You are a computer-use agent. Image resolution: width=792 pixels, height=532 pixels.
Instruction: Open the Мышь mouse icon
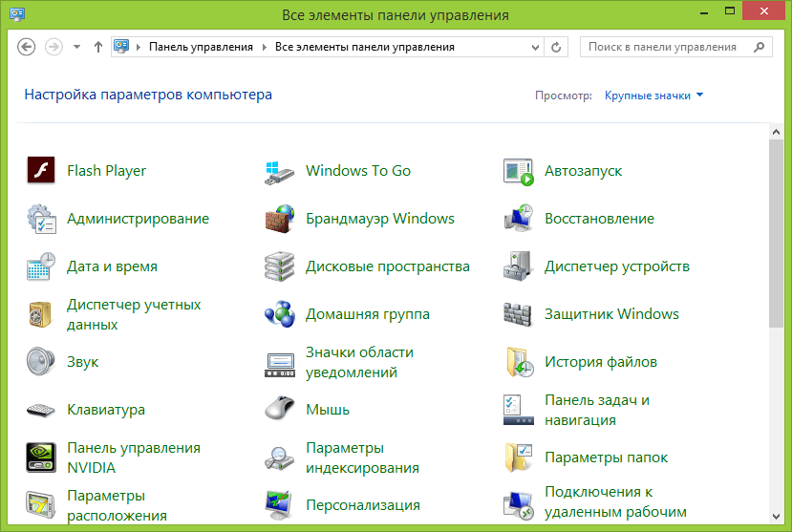(x=280, y=410)
